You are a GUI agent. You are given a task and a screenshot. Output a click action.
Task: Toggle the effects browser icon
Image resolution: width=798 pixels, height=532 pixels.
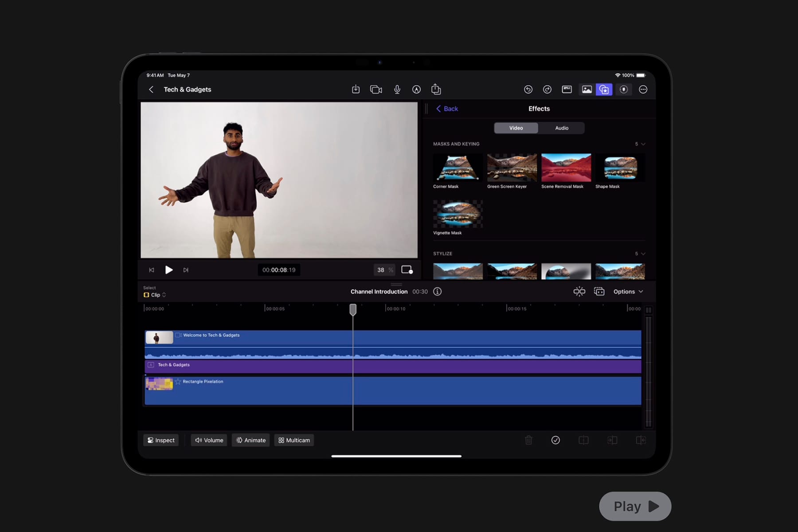[x=604, y=90]
